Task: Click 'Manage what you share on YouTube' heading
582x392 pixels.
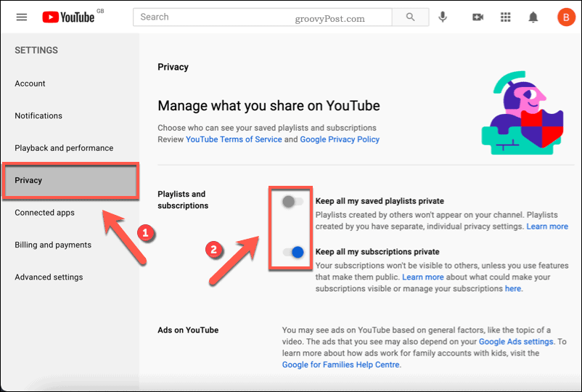Action: pyautogui.click(x=269, y=106)
